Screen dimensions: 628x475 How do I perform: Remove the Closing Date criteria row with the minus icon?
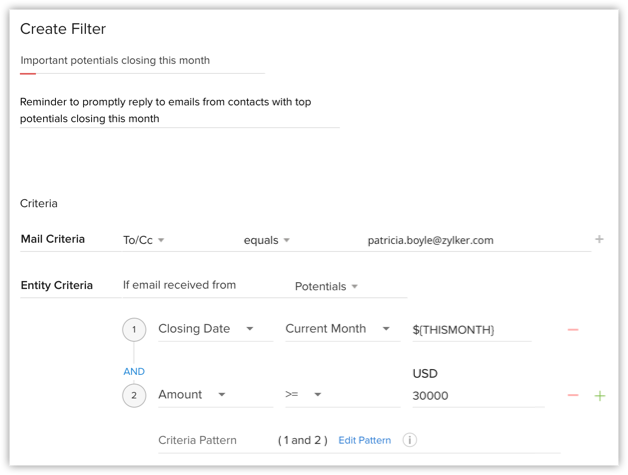click(x=573, y=330)
